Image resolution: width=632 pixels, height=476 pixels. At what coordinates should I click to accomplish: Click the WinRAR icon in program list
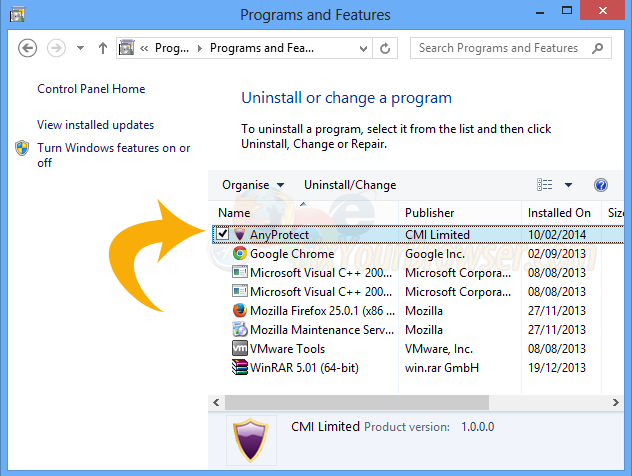pyautogui.click(x=240, y=368)
